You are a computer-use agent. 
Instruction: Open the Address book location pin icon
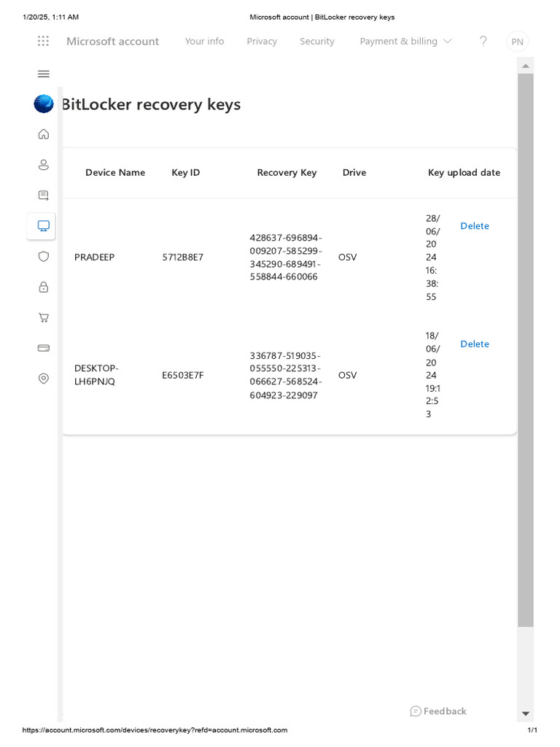coord(43,379)
